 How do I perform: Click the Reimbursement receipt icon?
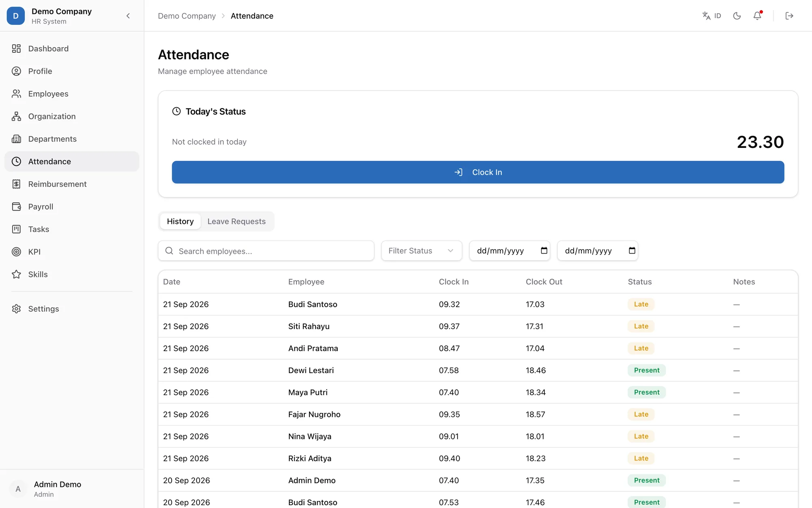16,184
